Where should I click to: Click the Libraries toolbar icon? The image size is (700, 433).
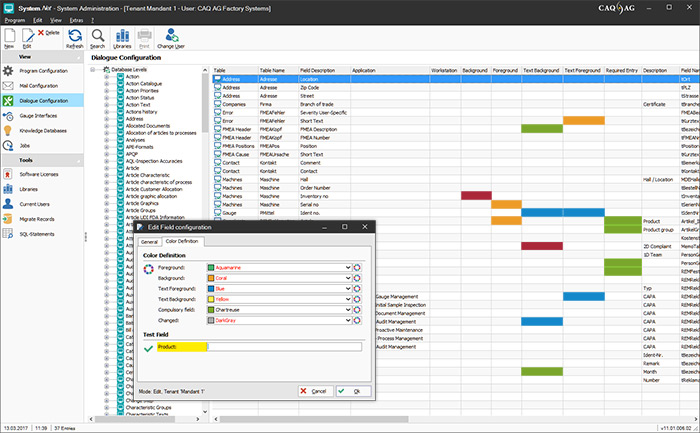click(122, 37)
